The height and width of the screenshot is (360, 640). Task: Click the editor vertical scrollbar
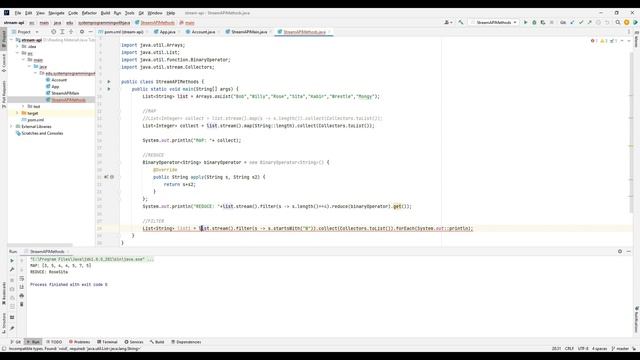(631, 133)
